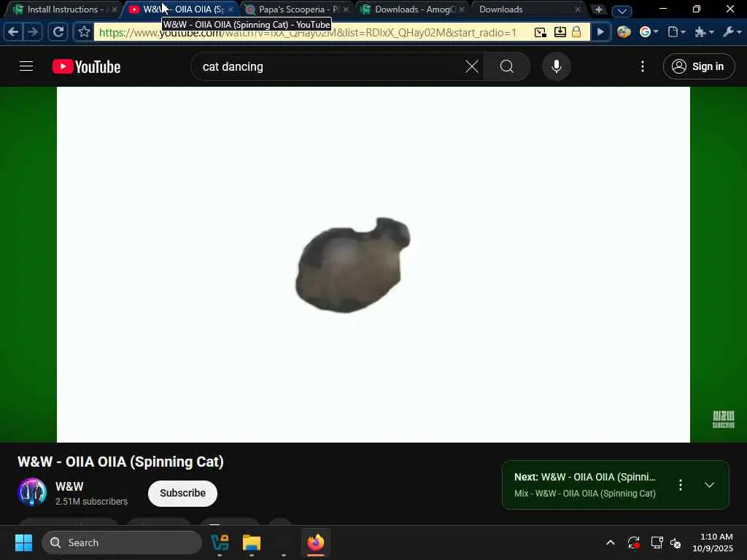Close the W&W OIIA OIIA tab

(231, 9)
